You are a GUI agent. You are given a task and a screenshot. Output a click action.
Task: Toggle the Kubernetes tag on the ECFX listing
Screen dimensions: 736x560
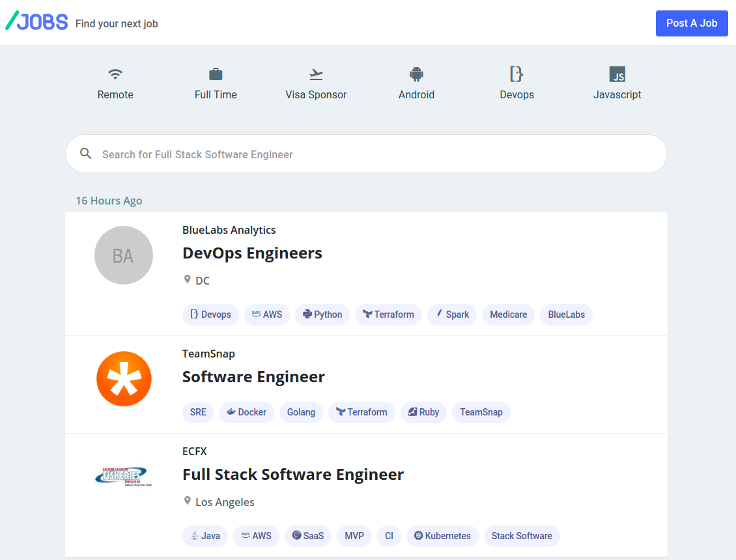coord(442,535)
